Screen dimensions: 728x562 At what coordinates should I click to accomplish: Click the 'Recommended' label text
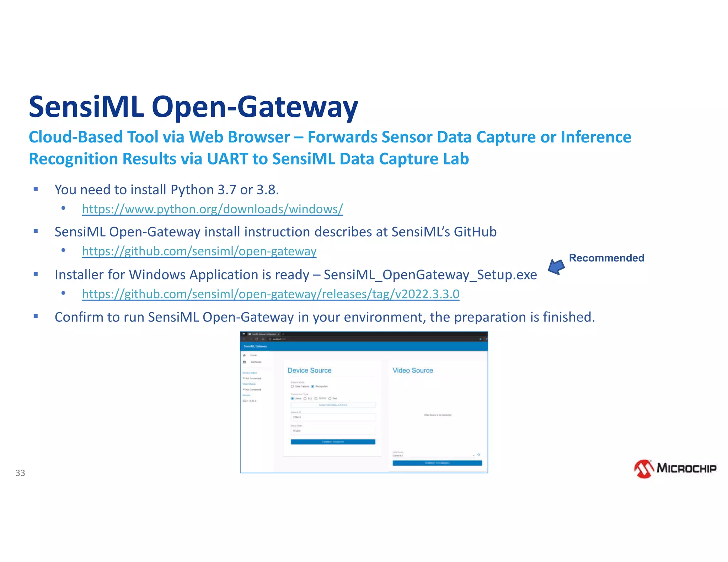point(606,258)
